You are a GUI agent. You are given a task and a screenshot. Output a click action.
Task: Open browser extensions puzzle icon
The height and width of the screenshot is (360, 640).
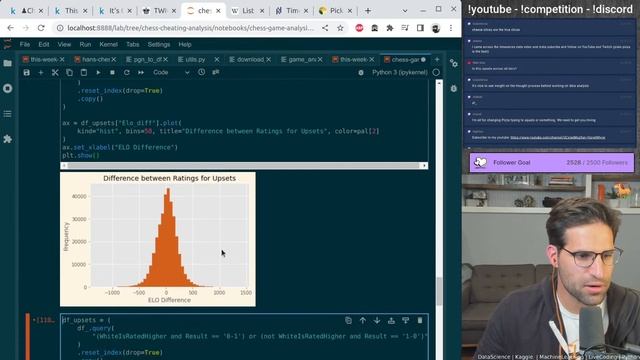click(390, 28)
